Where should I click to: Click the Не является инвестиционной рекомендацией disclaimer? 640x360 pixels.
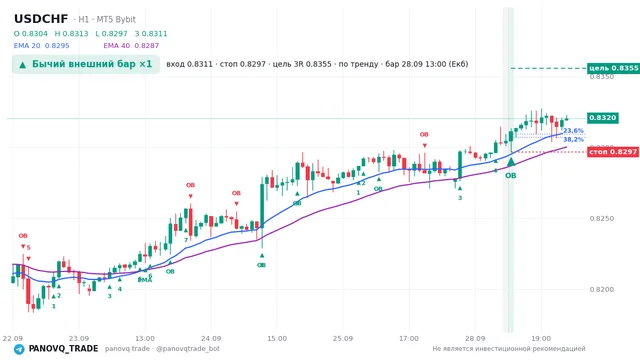(509, 349)
